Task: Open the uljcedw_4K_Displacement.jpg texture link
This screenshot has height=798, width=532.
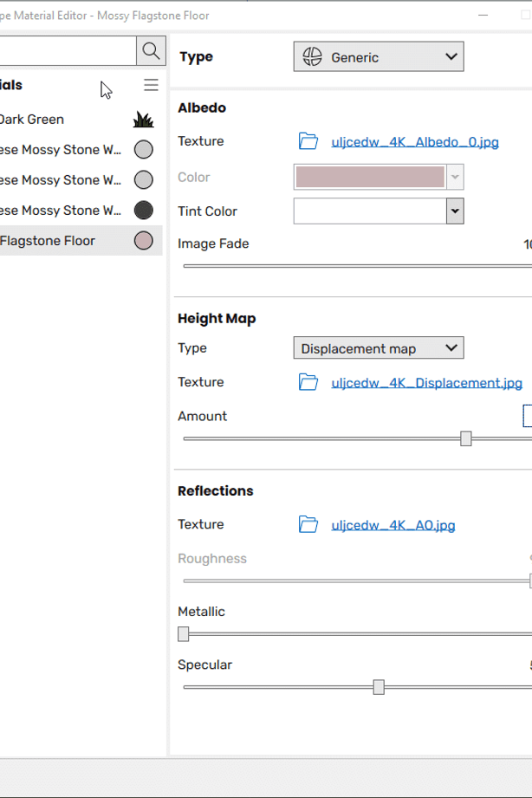Action: tap(426, 383)
